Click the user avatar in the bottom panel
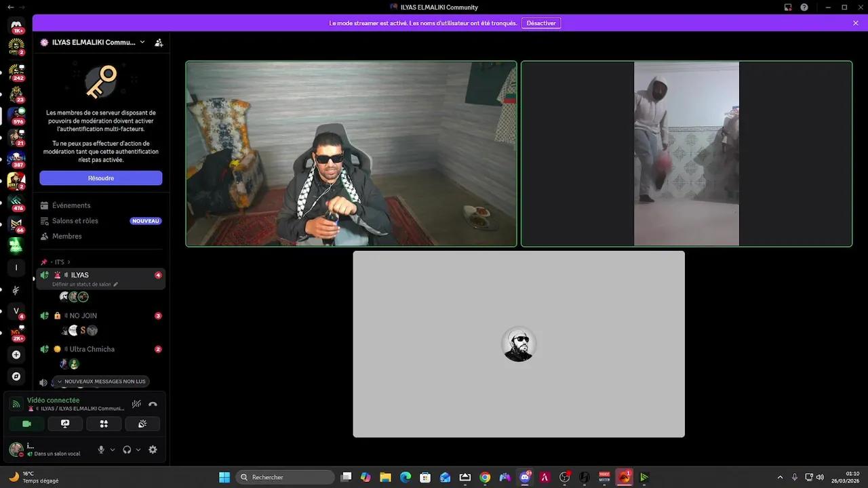Viewport: 868px width, 488px height. (x=16, y=449)
